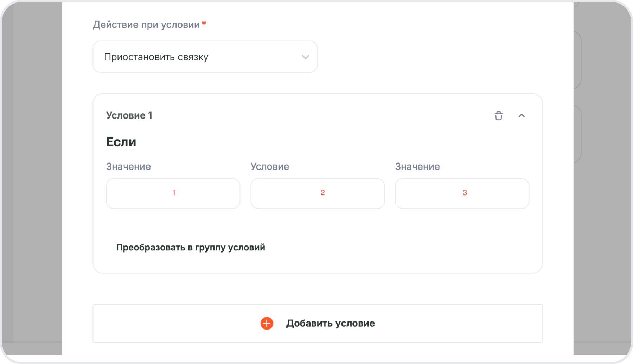Click the Действие при условии label
633x364 pixels.
146,25
